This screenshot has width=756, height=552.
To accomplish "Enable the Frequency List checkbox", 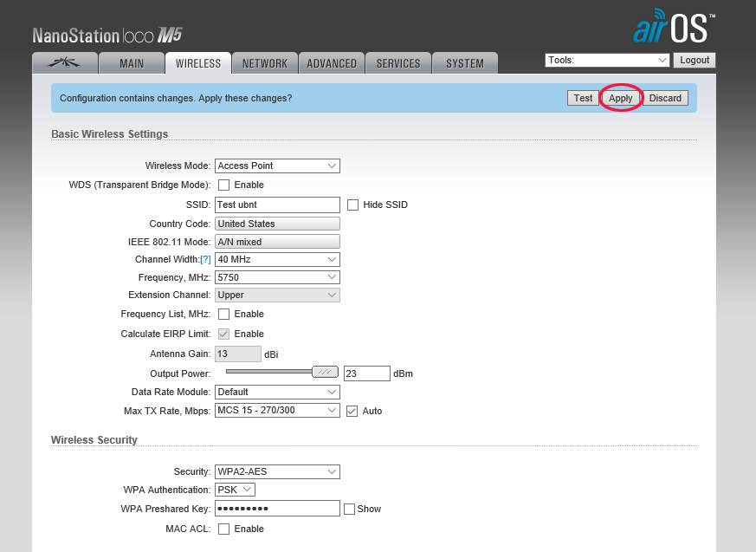I will coord(223,315).
